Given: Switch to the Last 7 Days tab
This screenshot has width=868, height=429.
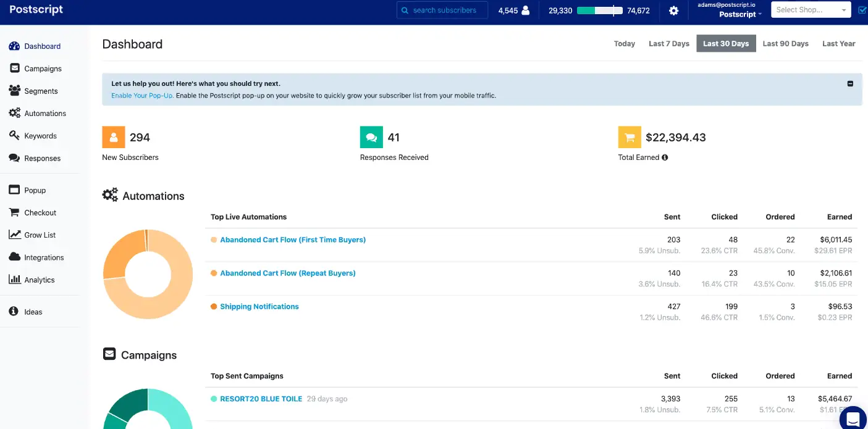Looking at the screenshot, I should click(669, 44).
